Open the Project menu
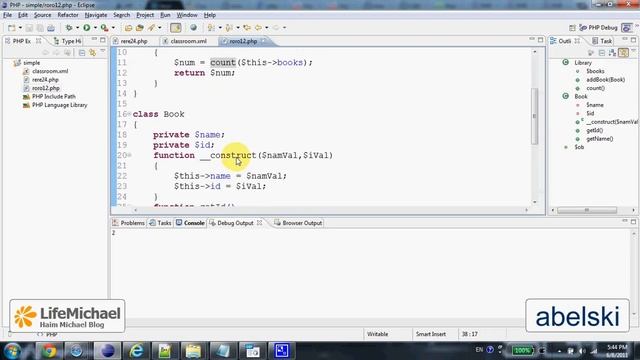The image size is (640, 360). coord(145,15)
